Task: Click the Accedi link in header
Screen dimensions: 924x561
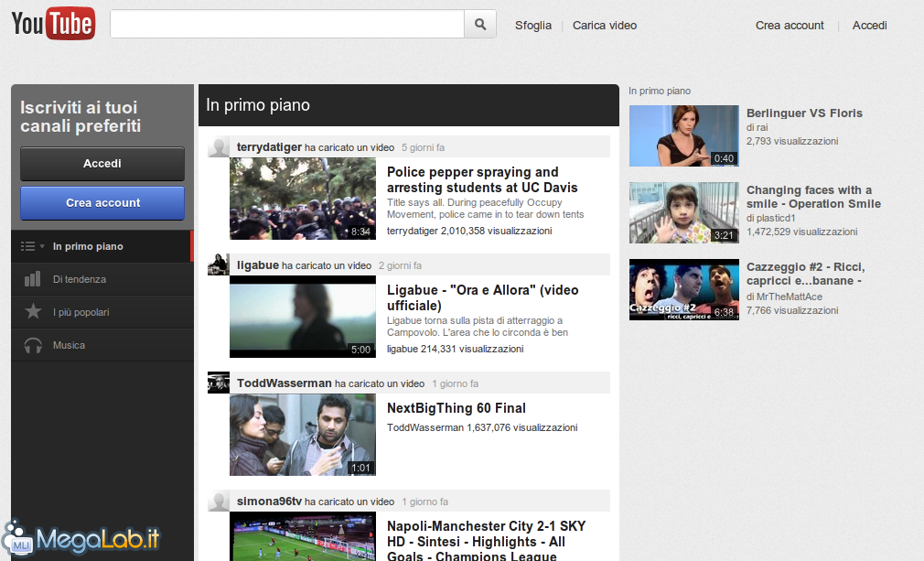Action: pyautogui.click(x=869, y=26)
